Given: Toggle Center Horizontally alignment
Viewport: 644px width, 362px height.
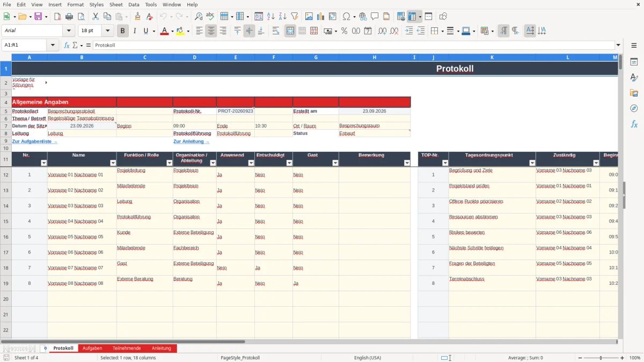Looking at the screenshot, I should click(211, 31).
